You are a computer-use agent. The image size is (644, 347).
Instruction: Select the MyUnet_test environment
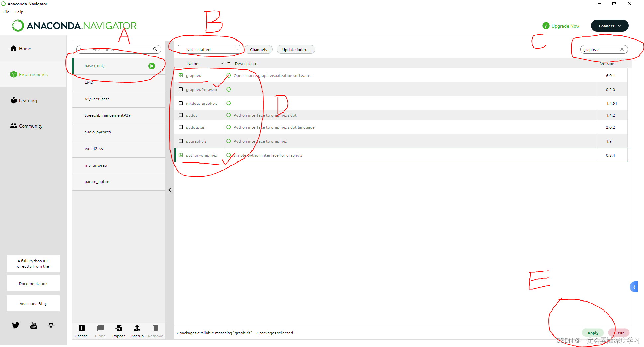tap(119, 99)
